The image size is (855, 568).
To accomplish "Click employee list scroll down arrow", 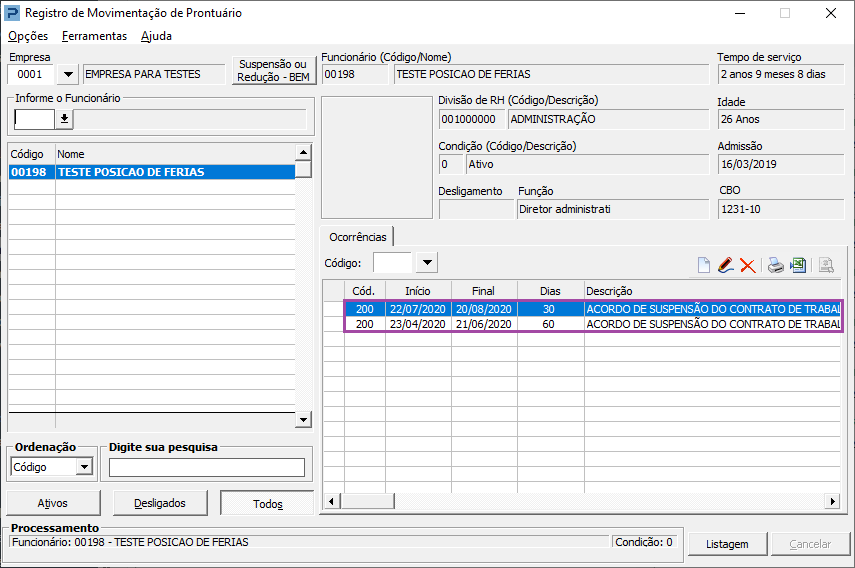I will coord(303,420).
